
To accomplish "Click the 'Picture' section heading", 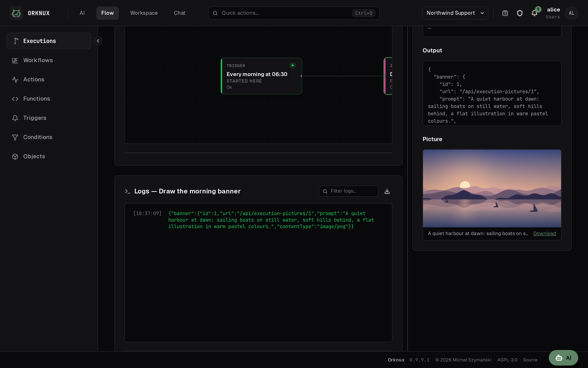I will click(432, 139).
